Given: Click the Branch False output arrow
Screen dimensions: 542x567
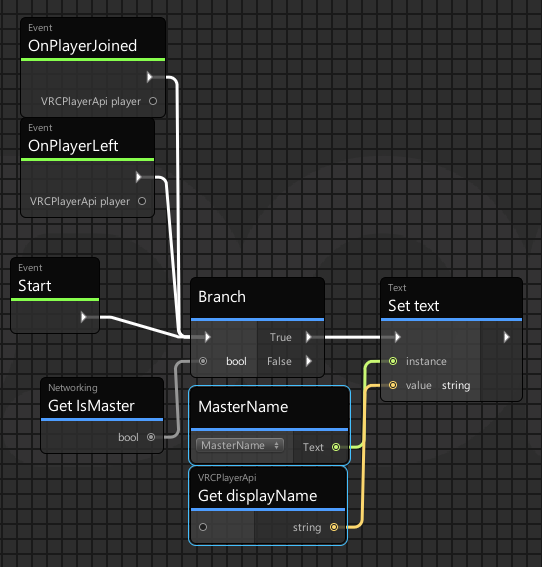Looking at the screenshot, I should click(x=308, y=361).
